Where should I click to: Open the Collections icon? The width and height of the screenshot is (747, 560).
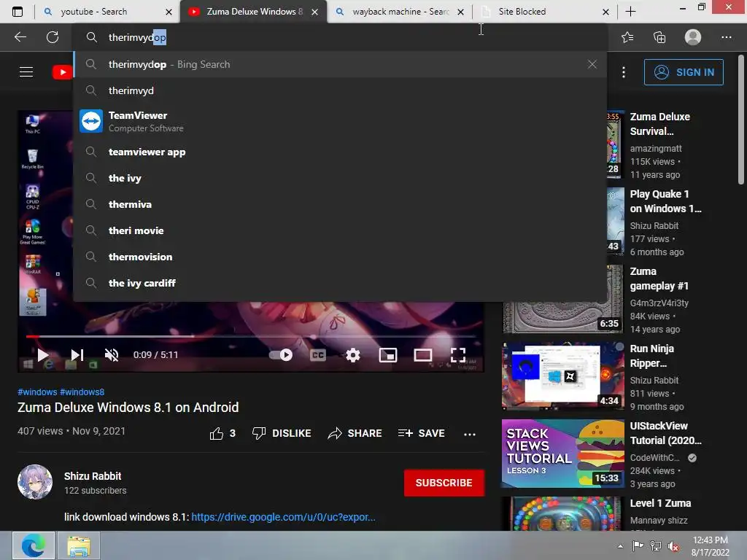(x=659, y=37)
